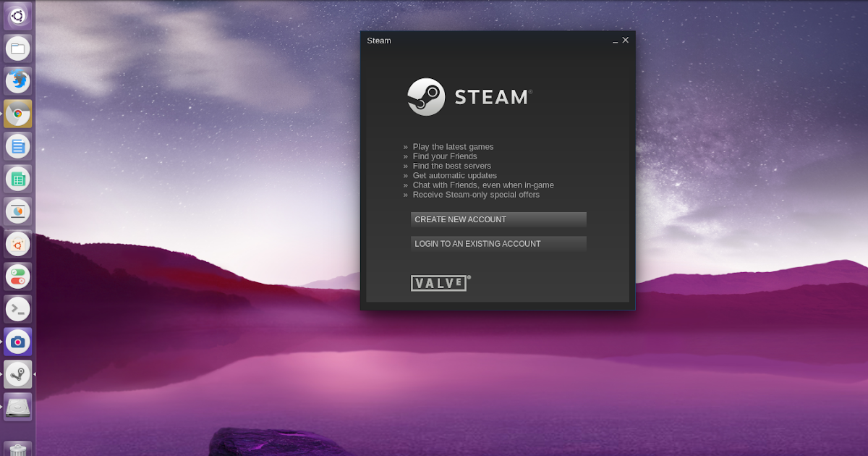Open the screenshot camera app icon

click(x=17, y=342)
